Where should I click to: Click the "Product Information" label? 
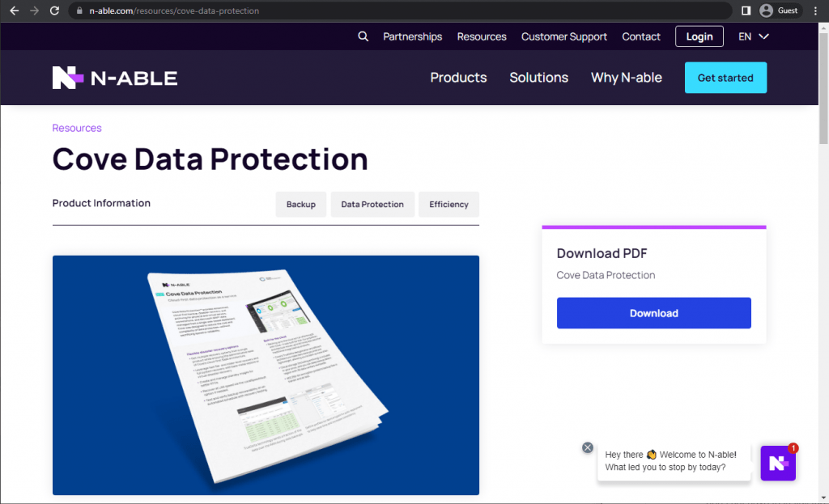click(101, 203)
